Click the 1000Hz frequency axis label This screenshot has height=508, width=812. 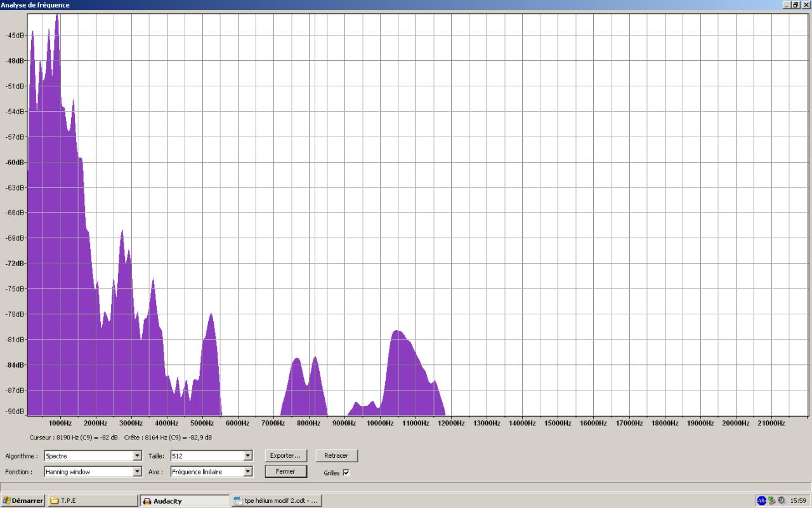coord(60,423)
